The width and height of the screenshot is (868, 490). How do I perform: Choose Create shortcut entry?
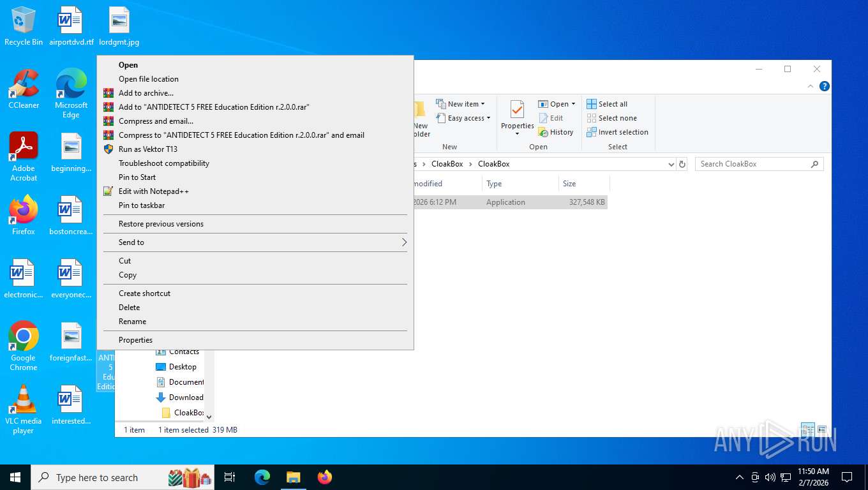click(x=255, y=293)
